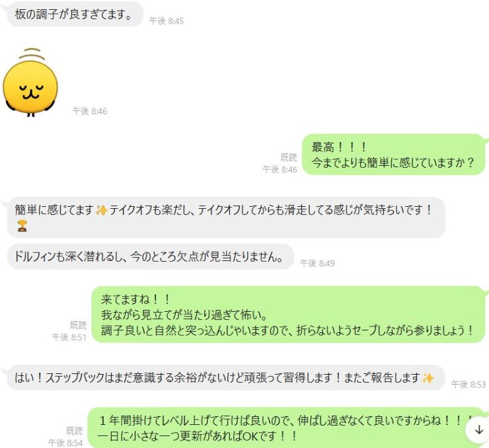Click the 既読 label above 午後 8:51
Screen dimensions: 489x448
(x=78, y=325)
